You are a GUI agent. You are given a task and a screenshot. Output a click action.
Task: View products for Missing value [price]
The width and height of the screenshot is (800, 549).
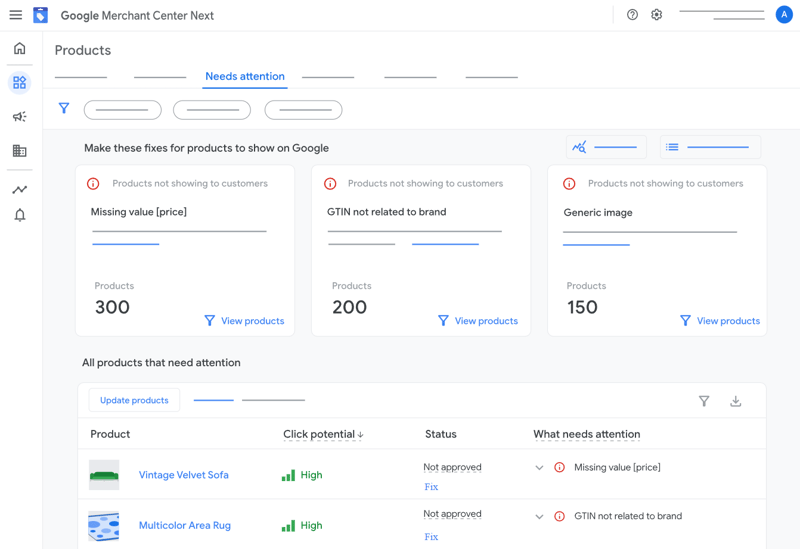(244, 321)
